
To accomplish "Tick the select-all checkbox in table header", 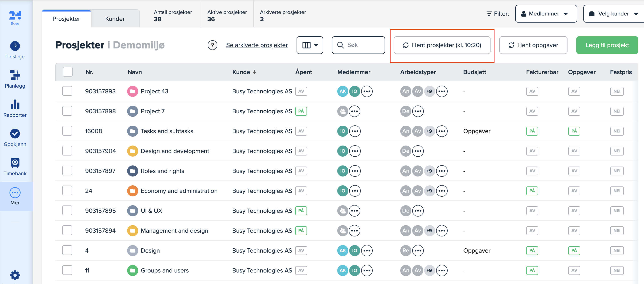I will tap(67, 72).
